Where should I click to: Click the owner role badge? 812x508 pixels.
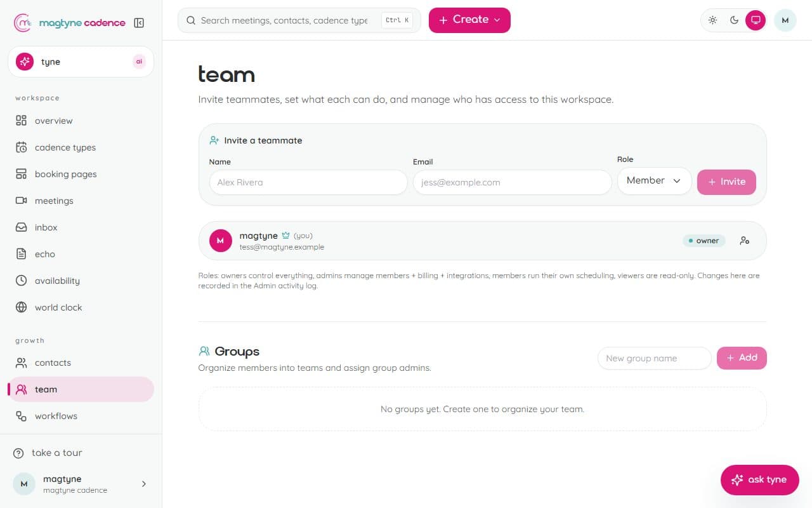pos(704,241)
